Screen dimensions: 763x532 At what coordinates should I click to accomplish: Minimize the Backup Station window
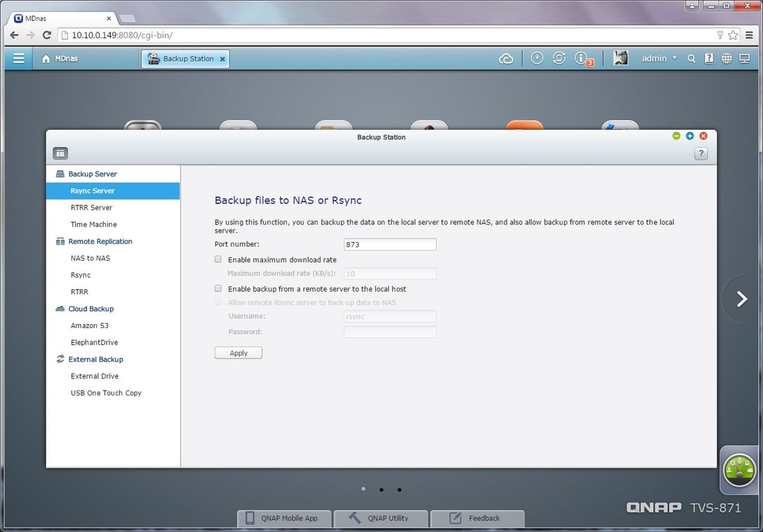[x=677, y=136]
